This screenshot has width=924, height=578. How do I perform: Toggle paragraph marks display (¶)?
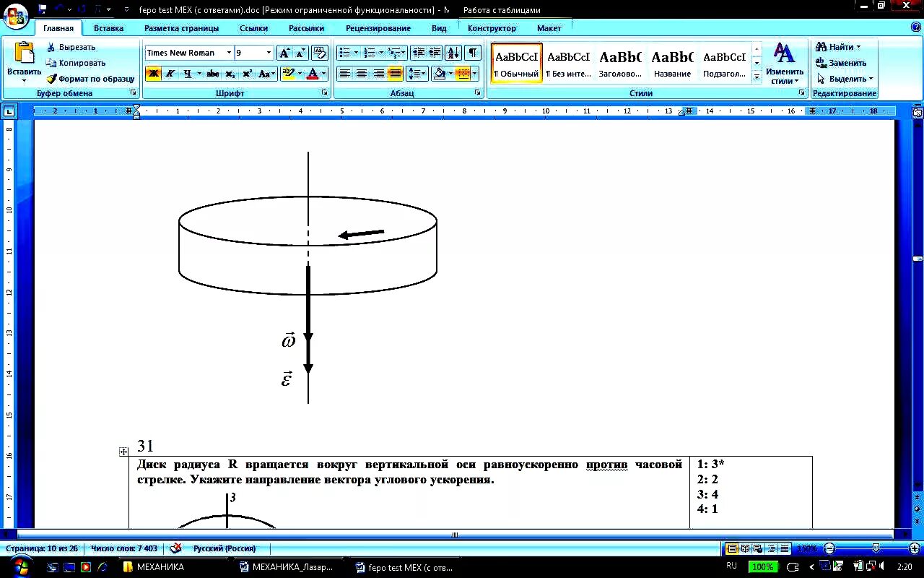[472, 53]
